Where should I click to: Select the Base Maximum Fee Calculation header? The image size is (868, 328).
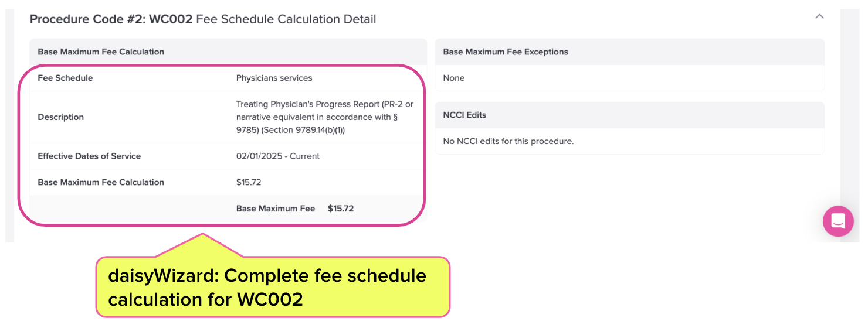click(101, 52)
